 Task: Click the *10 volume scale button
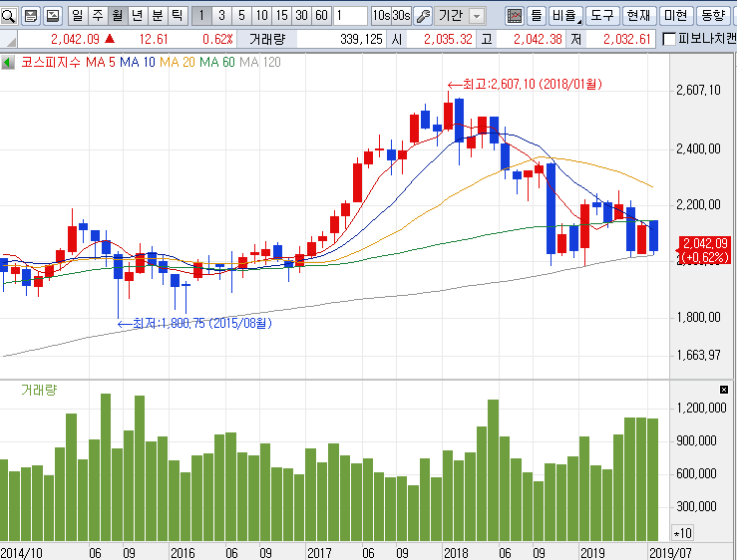pyautogui.click(x=682, y=533)
